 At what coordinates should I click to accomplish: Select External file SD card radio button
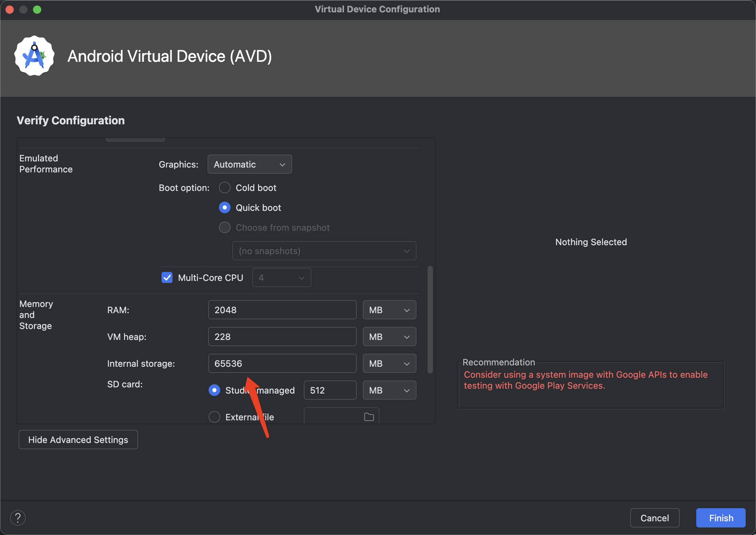coord(214,417)
